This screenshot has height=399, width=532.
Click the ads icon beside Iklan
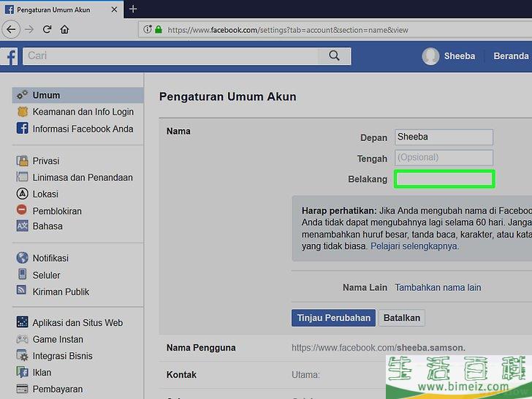pos(23,372)
